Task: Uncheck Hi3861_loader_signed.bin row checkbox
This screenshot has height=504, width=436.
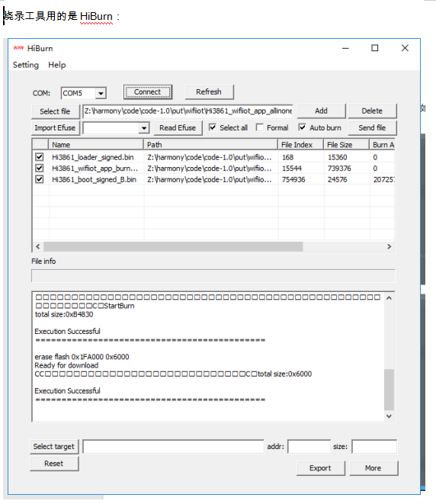Action: (39, 157)
